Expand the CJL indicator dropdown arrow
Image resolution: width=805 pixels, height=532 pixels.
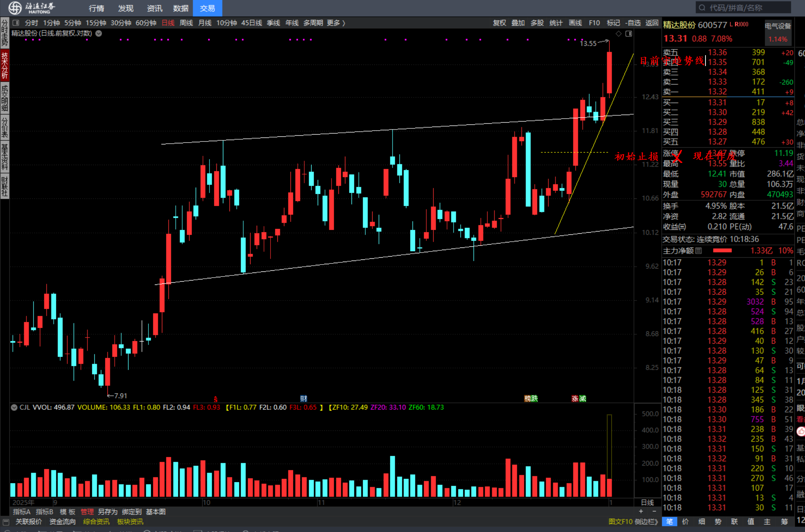click(x=14, y=408)
